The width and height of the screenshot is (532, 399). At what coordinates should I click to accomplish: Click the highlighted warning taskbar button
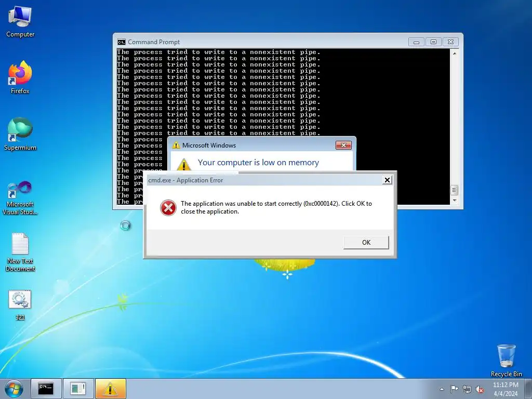click(x=110, y=389)
